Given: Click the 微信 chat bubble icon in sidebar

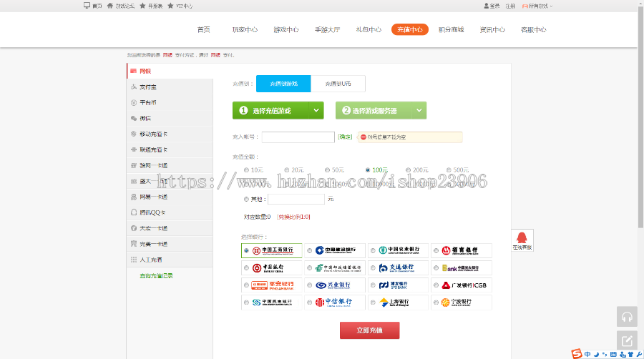Looking at the screenshot, I should coord(134,118).
